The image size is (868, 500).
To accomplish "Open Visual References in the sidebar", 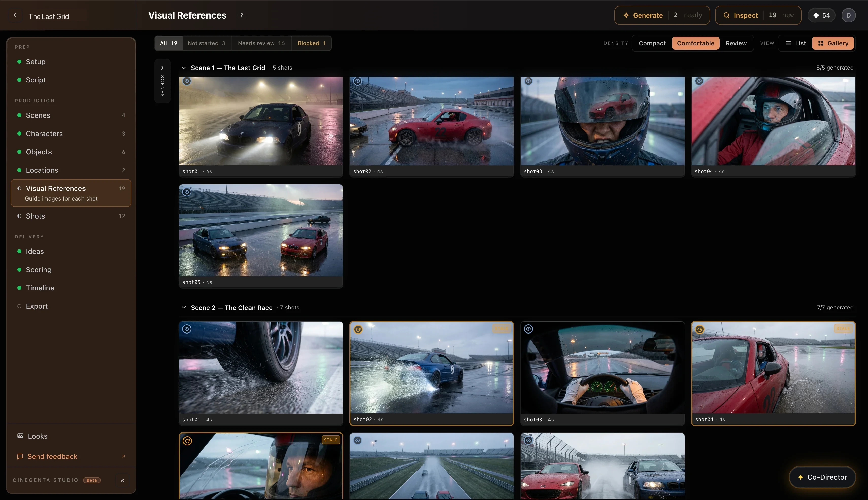I will pyautogui.click(x=71, y=193).
